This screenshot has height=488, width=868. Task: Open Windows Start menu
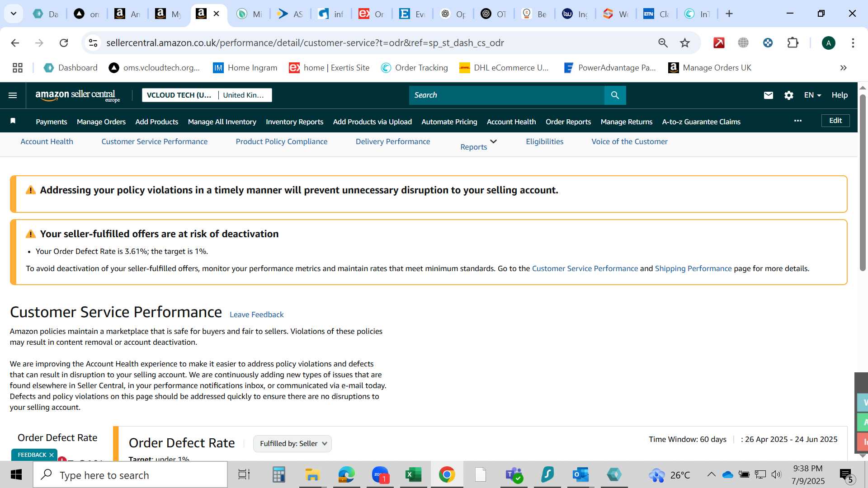click(x=16, y=475)
